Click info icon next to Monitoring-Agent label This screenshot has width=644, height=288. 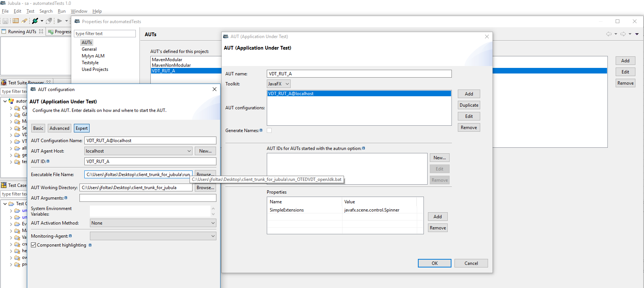point(70,236)
